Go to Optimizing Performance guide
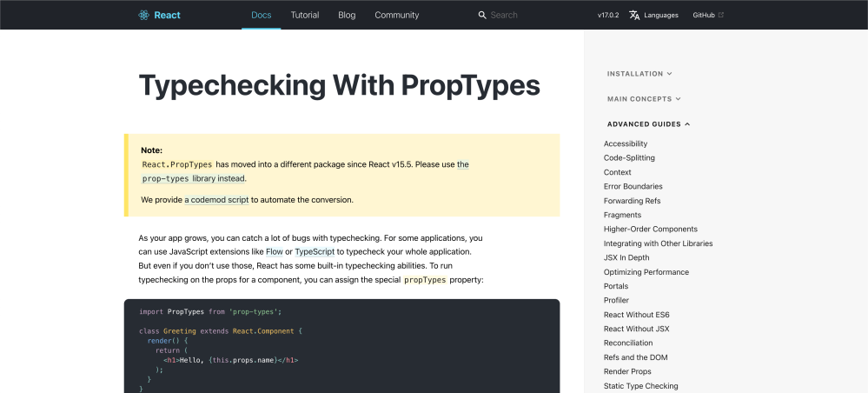This screenshot has width=868, height=393. tap(646, 272)
